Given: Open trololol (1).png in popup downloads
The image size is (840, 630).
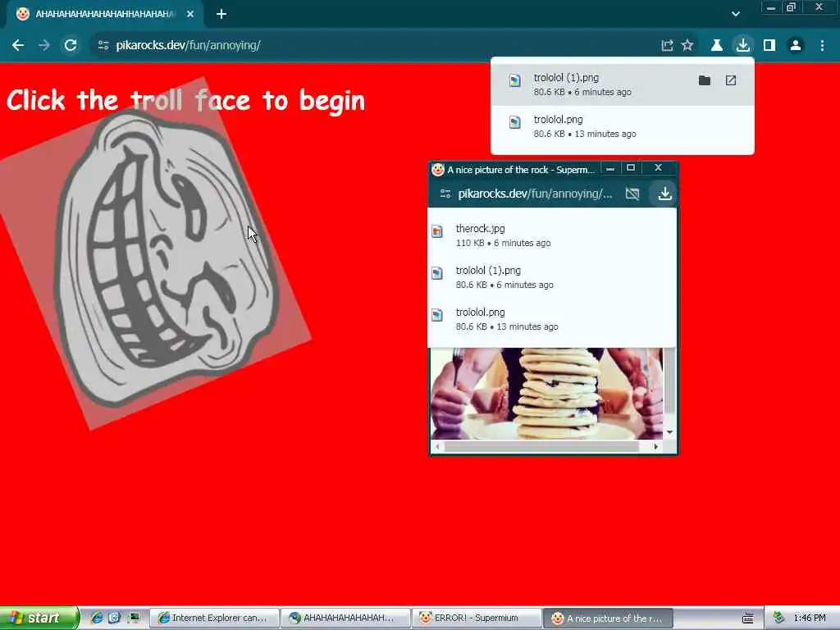Looking at the screenshot, I should coord(552,277).
